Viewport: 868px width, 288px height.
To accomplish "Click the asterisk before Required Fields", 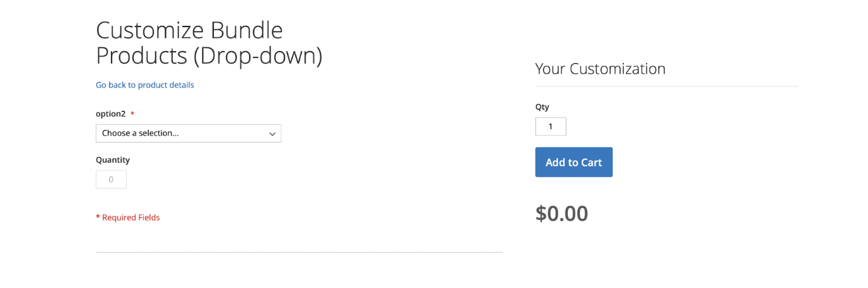I will click(x=98, y=217).
